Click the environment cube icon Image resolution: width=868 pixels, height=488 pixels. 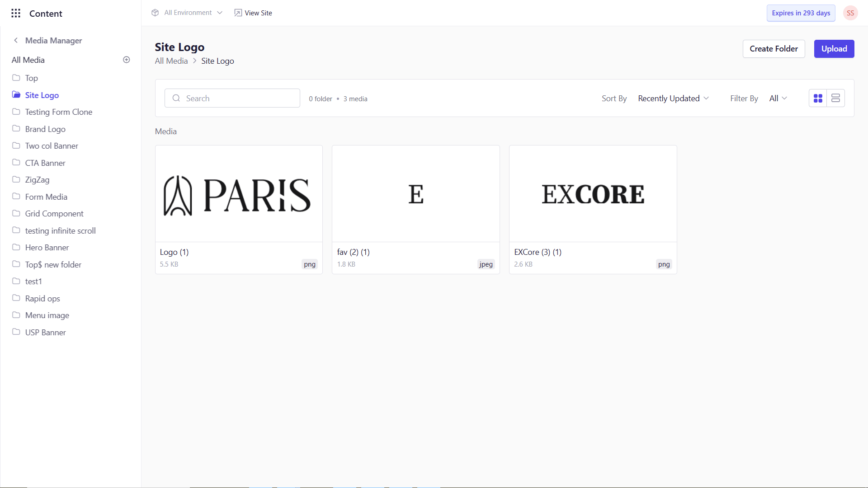click(x=155, y=13)
